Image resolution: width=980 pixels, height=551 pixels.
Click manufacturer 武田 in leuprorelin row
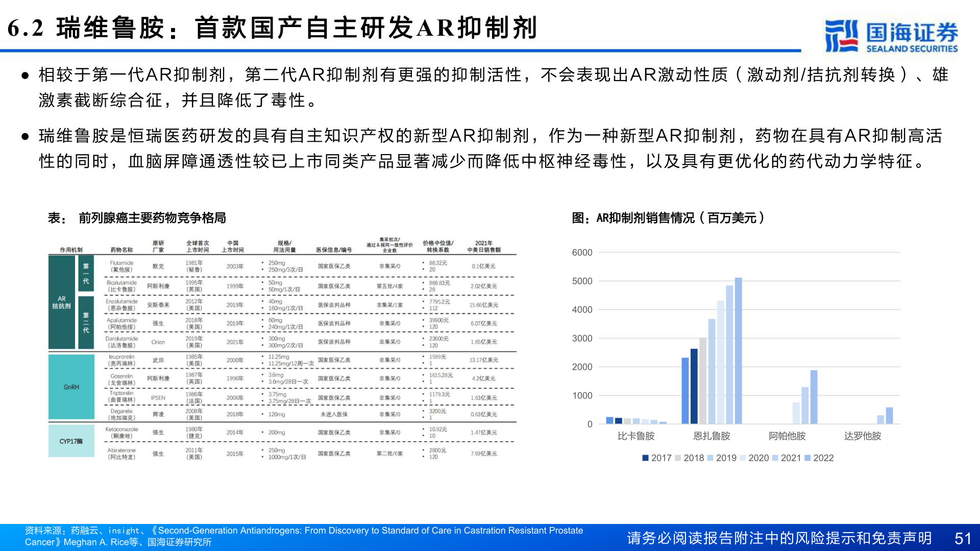tap(158, 360)
